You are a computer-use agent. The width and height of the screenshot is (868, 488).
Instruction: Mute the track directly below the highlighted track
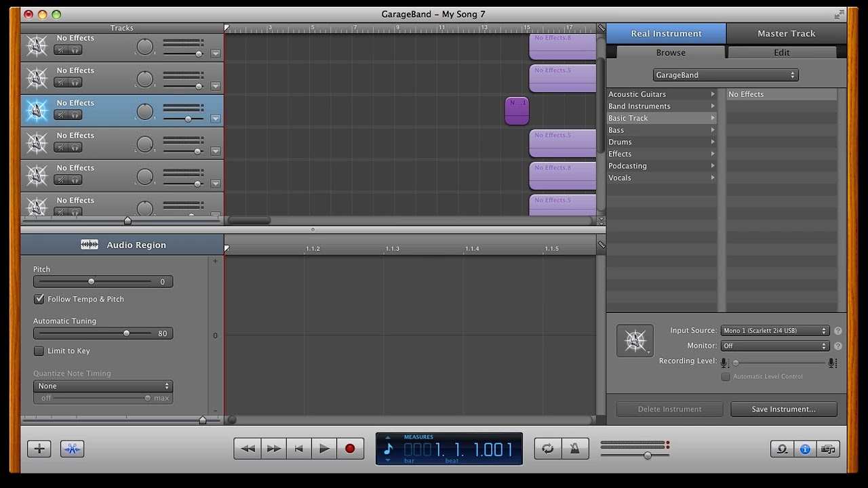pyautogui.click(x=62, y=148)
